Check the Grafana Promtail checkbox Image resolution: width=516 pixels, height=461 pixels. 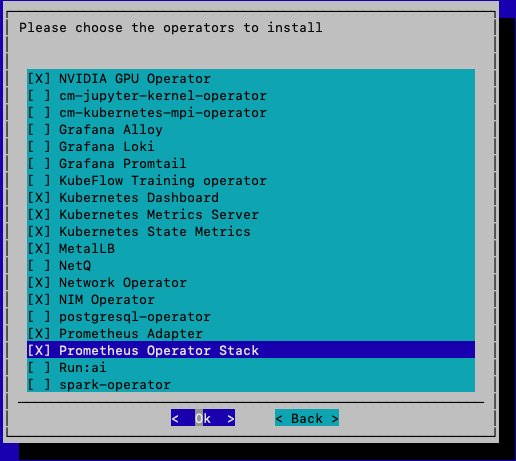tap(39, 164)
